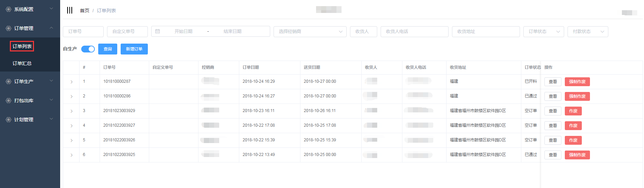This screenshot has width=644, height=188.
Task: Expand row for order 101810000287
Action: tap(71, 82)
